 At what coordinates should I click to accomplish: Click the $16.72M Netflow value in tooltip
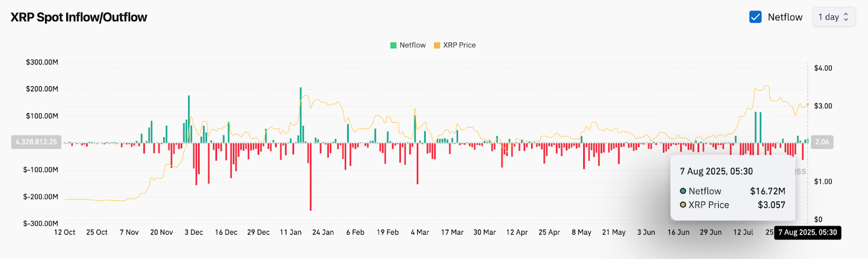click(x=767, y=191)
